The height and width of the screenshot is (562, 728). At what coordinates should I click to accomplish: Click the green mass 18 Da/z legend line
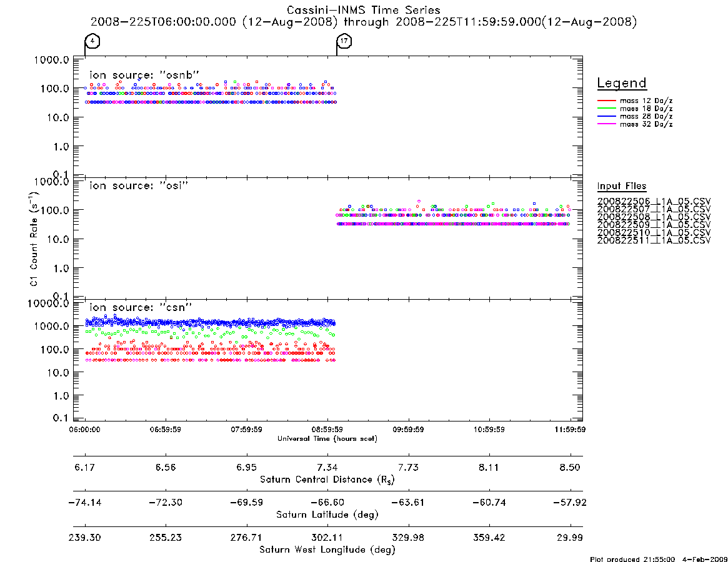coord(606,109)
